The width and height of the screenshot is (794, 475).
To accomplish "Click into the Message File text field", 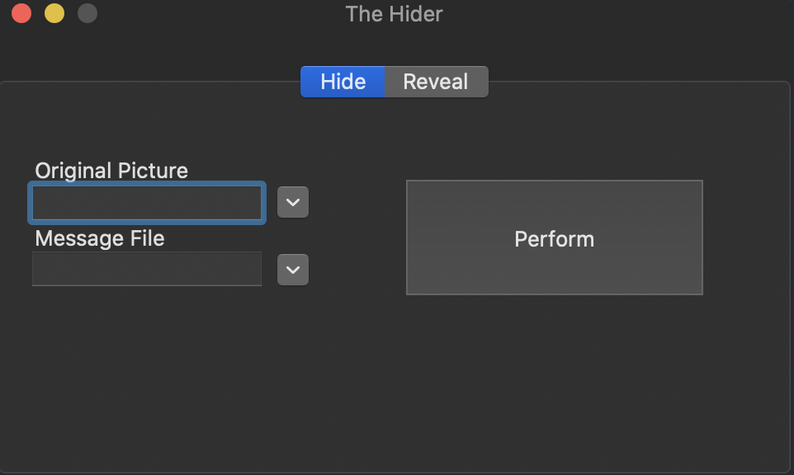I will (x=147, y=269).
